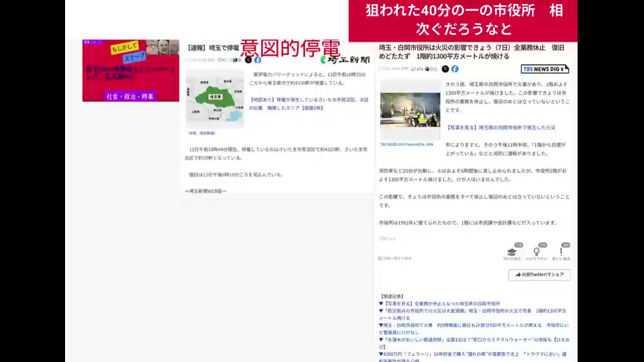Click the lightbulb reaction icon
This screenshot has width=644, height=362.
click(537, 251)
